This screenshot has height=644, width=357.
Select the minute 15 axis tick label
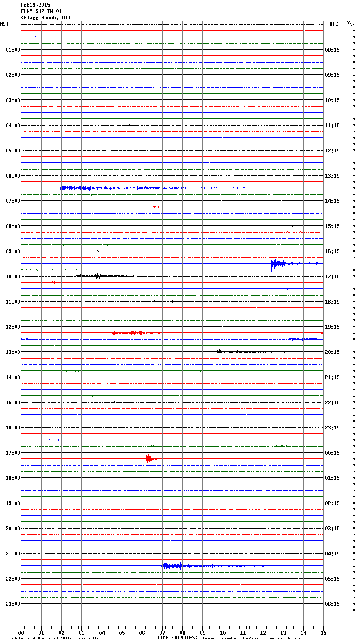(x=323, y=633)
